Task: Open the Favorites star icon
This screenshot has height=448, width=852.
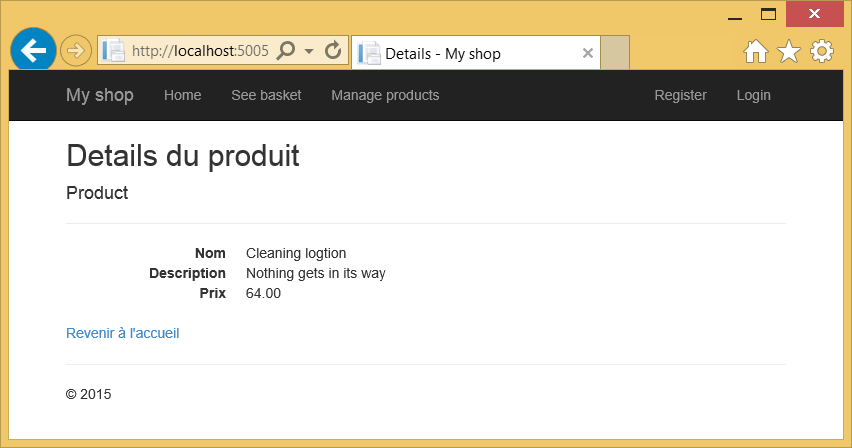Action: coord(789,52)
